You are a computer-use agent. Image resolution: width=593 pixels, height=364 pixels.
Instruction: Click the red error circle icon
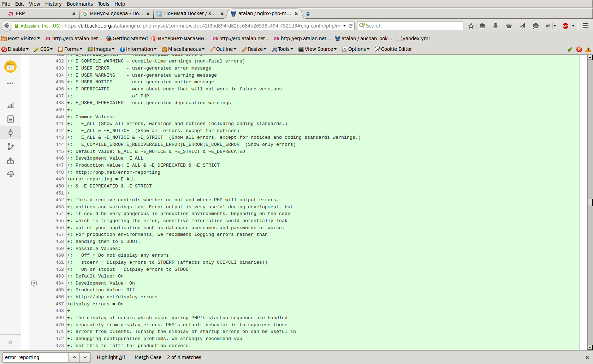point(579,49)
